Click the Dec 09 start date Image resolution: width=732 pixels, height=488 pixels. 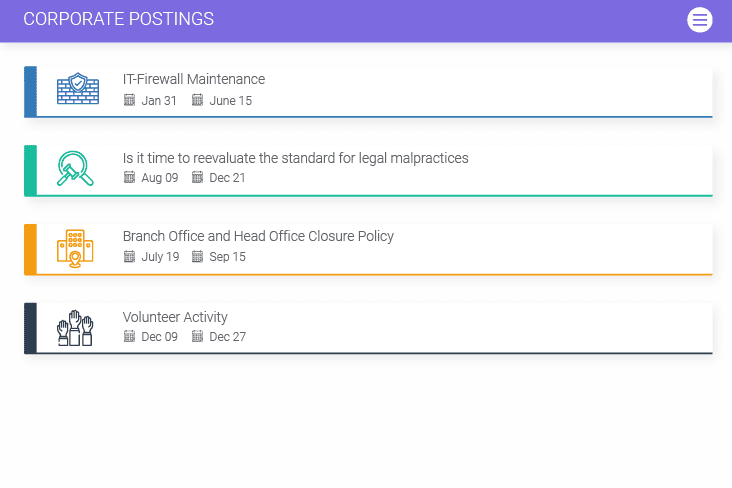coord(160,337)
